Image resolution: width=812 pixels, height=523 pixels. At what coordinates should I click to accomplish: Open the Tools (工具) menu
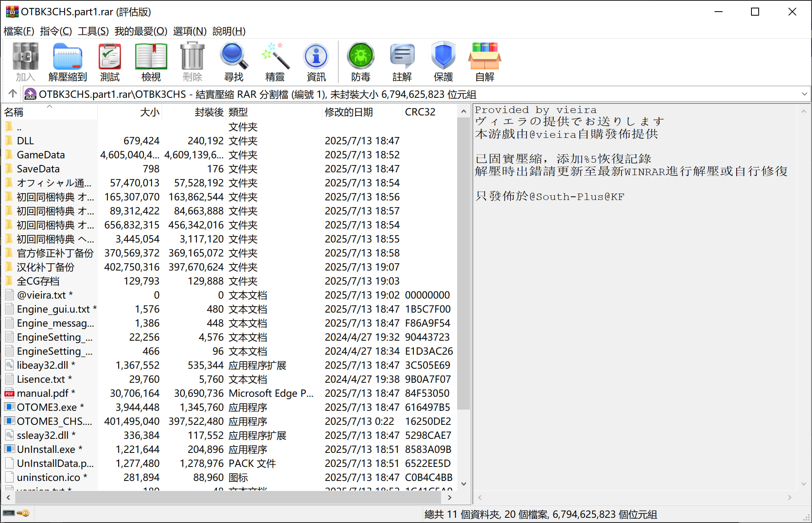[x=93, y=31]
